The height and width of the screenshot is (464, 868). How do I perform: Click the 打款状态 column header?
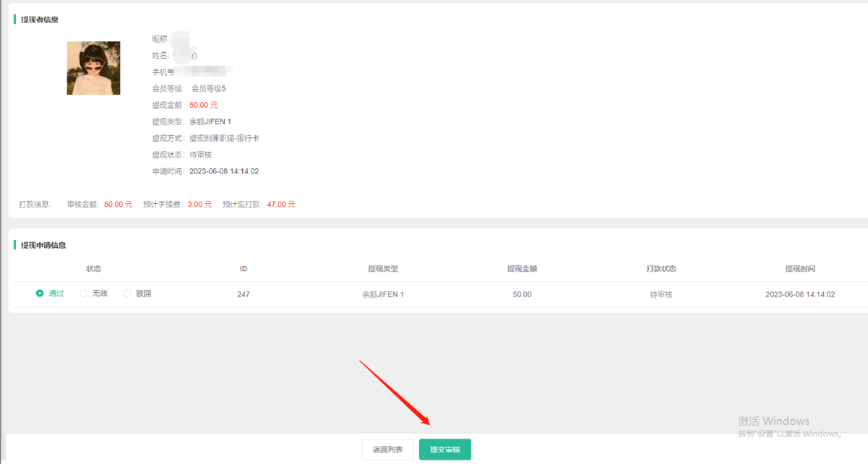click(661, 269)
